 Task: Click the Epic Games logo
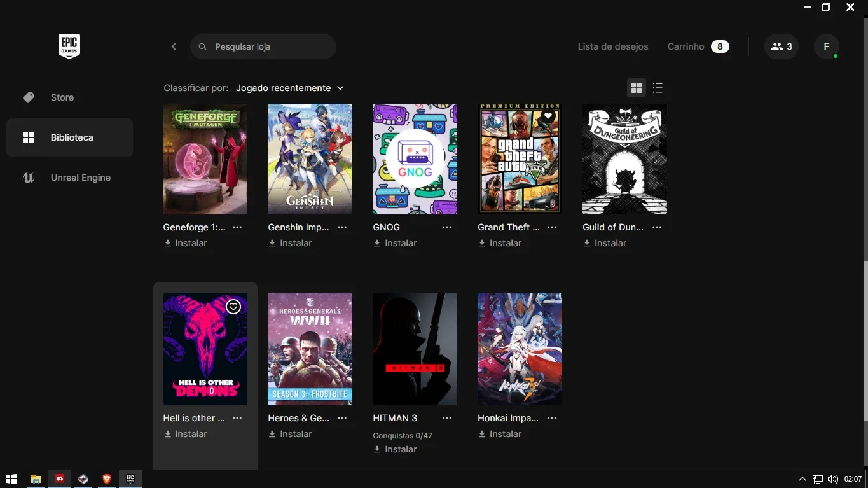69,46
